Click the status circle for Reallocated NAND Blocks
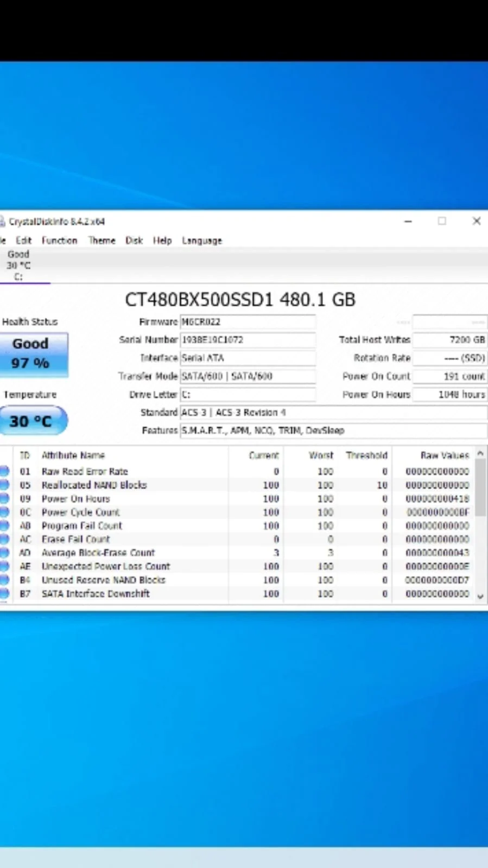Screen dimensions: 488x868 (x=4, y=485)
